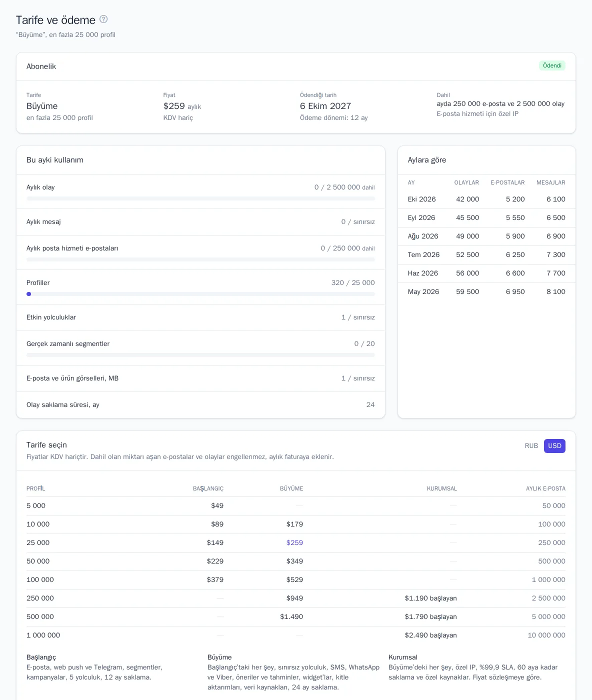Click the 1 000 000 profile tier
592x700 pixels.
tap(43, 635)
